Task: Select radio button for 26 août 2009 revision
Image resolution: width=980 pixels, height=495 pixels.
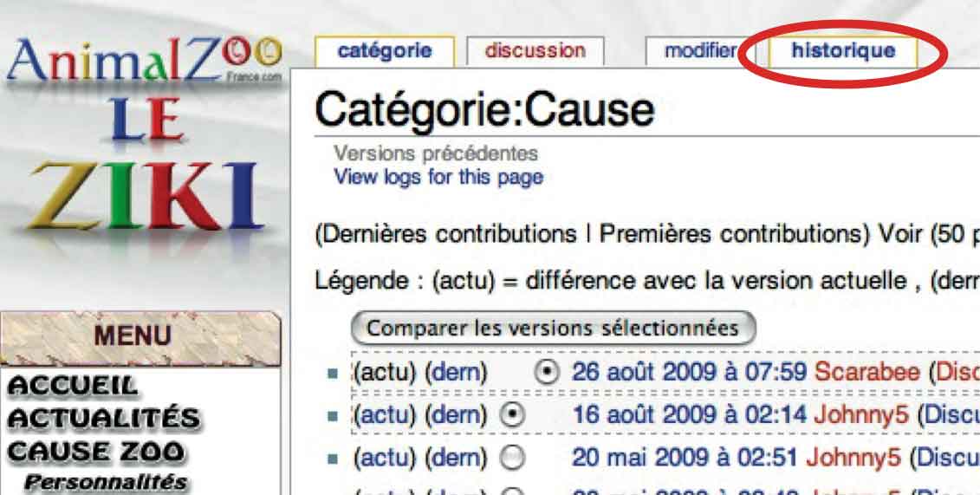Action: (547, 372)
